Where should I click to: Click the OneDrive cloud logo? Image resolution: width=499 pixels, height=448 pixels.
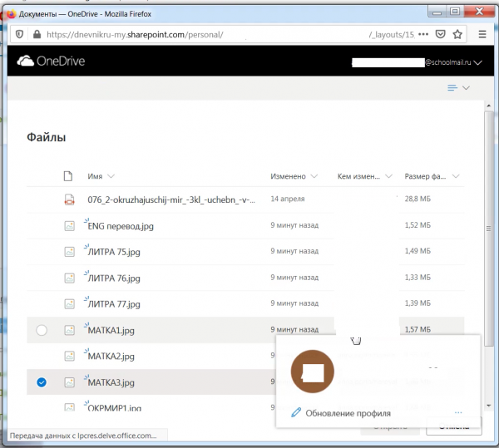[x=25, y=61]
